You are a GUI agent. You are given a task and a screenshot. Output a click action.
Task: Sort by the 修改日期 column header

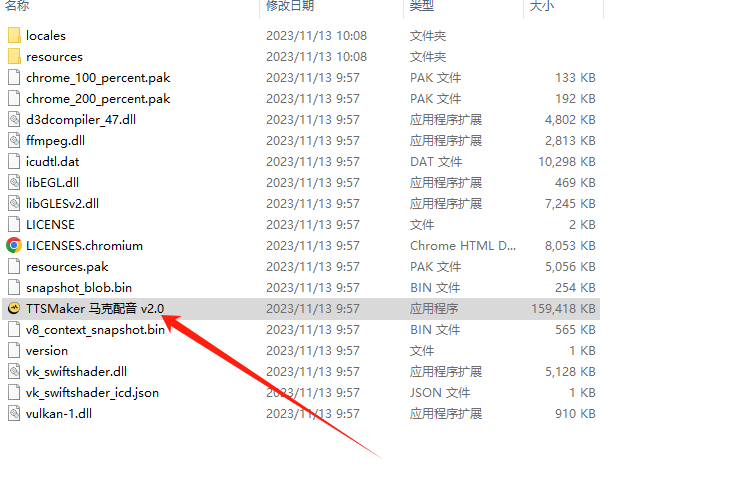point(290,6)
